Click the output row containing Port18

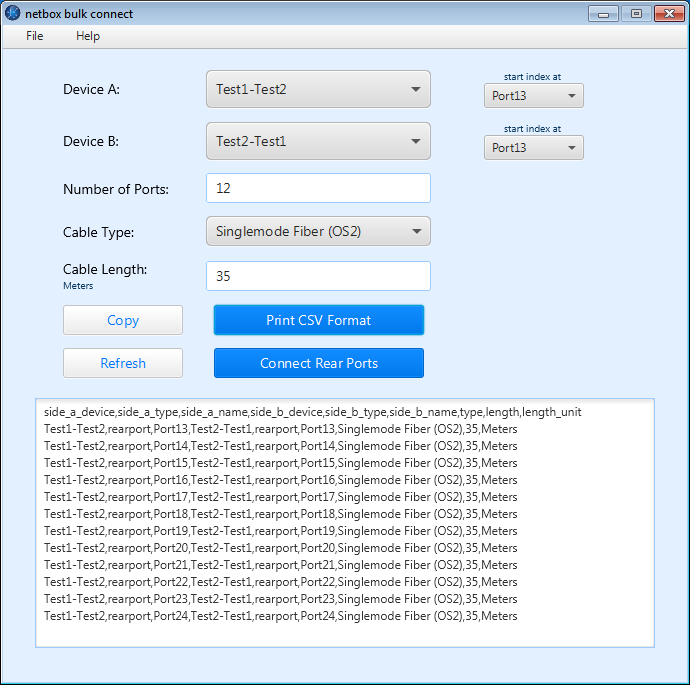[x=280, y=514]
